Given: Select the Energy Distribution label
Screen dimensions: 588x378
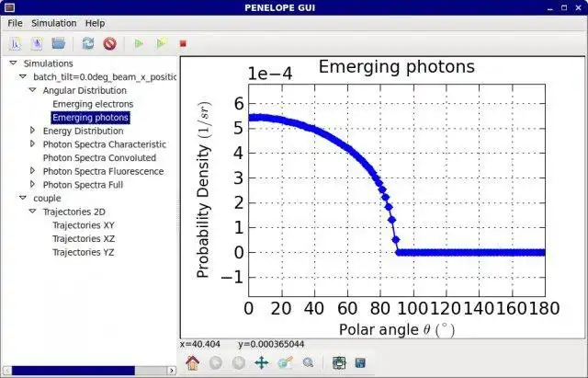Looking at the screenshot, I should point(83,131).
